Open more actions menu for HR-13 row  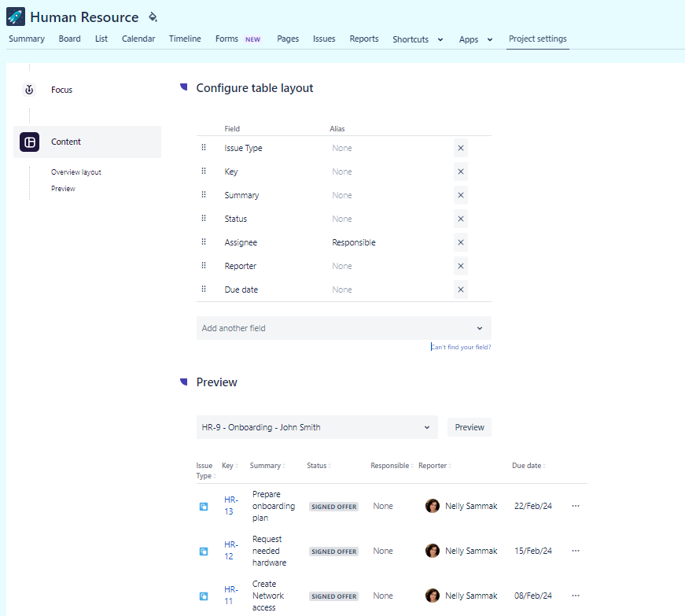[x=575, y=506]
